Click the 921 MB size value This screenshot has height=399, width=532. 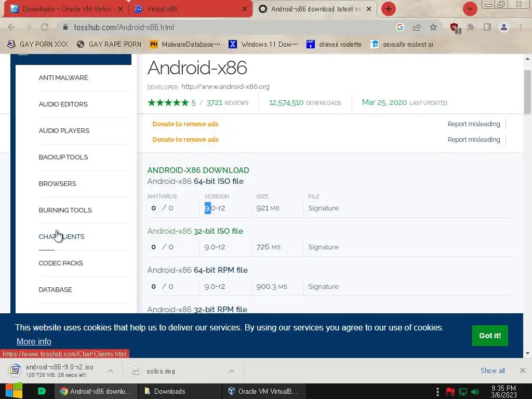(268, 208)
